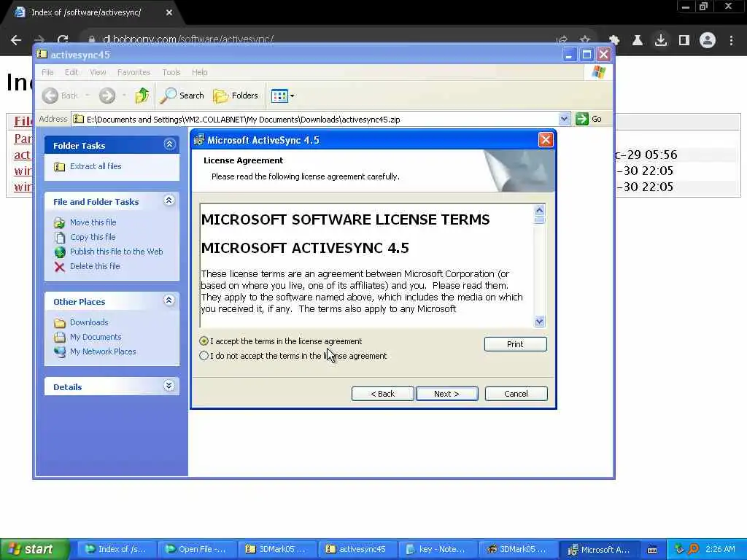The height and width of the screenshot is (560, 747).
Task: Click the Publish to Web globe icon
Action: [60, 252]
